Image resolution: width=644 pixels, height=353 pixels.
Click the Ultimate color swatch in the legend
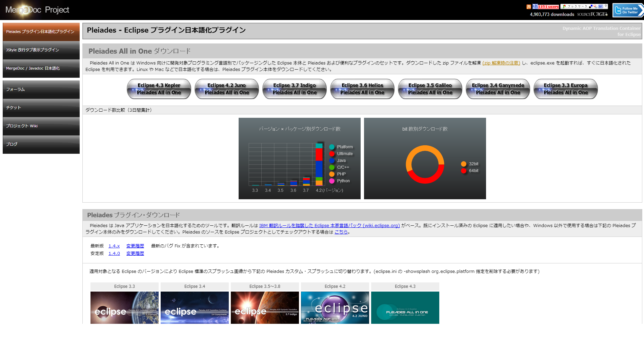click(x=331, y=153)
